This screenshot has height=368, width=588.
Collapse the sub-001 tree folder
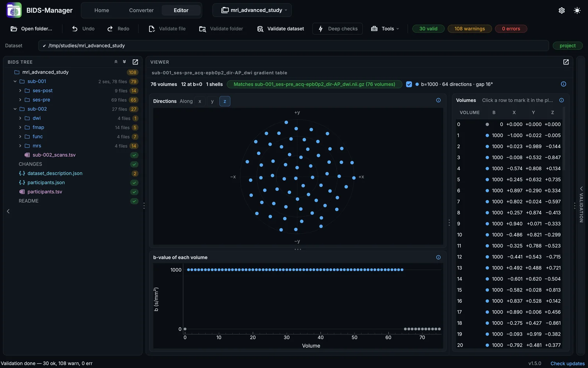tap(15, 81)
